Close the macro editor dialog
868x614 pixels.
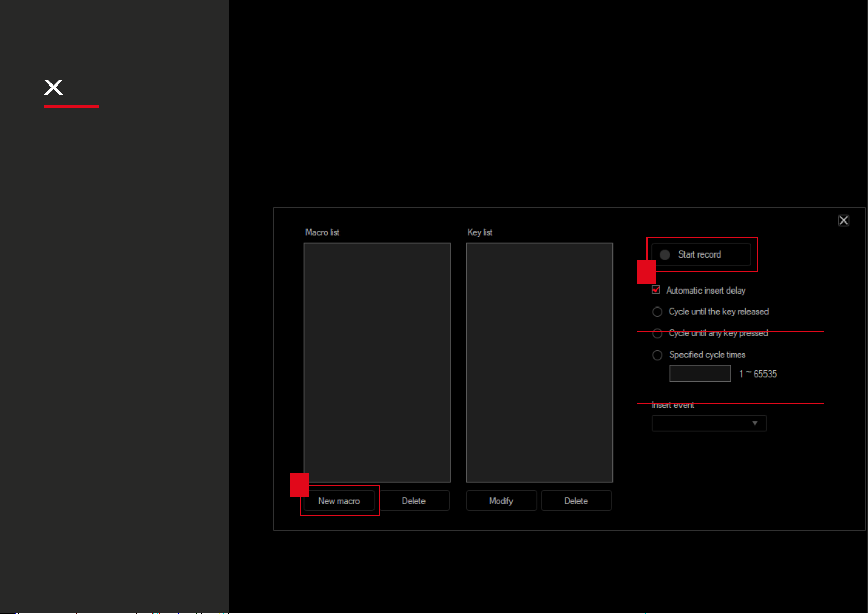pyautogui.click(x=843, y=220)
